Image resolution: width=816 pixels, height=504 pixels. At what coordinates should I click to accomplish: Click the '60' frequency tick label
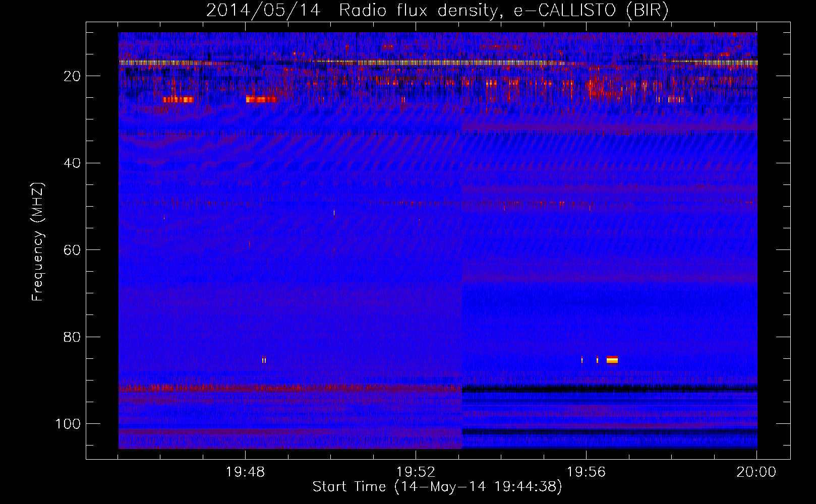[72, 250]
